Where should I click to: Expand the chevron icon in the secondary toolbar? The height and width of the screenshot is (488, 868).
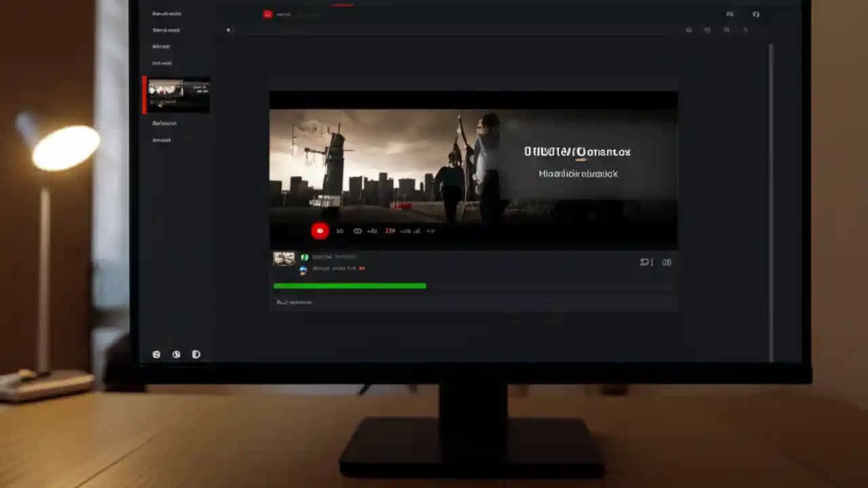click(745, 30)
